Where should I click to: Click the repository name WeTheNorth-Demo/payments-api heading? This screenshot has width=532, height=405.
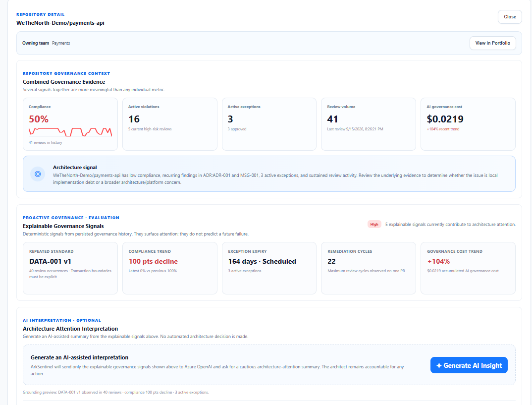[60, 23]
